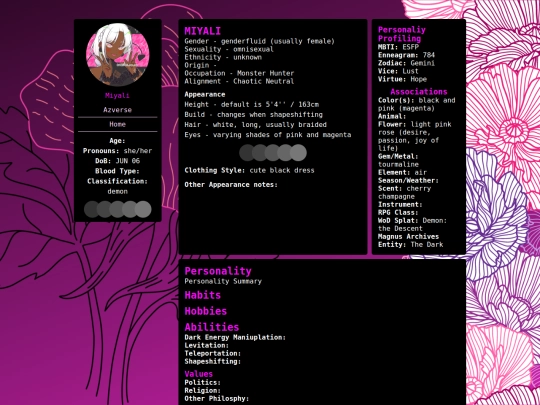Pick the darkest swatch under Eyes description
The image size is (540, 405).
point(247,153)
